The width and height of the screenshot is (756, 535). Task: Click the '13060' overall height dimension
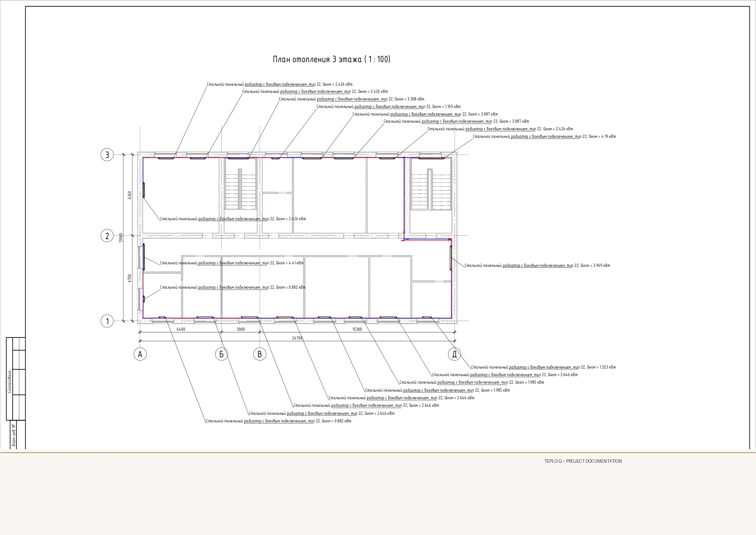tap(121, 238)
